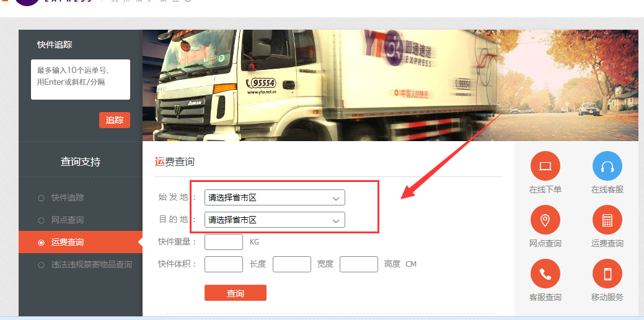Select the highlighted 运费查询 sidebar item
The image size is (644, 320).
[x=81, y=242]
